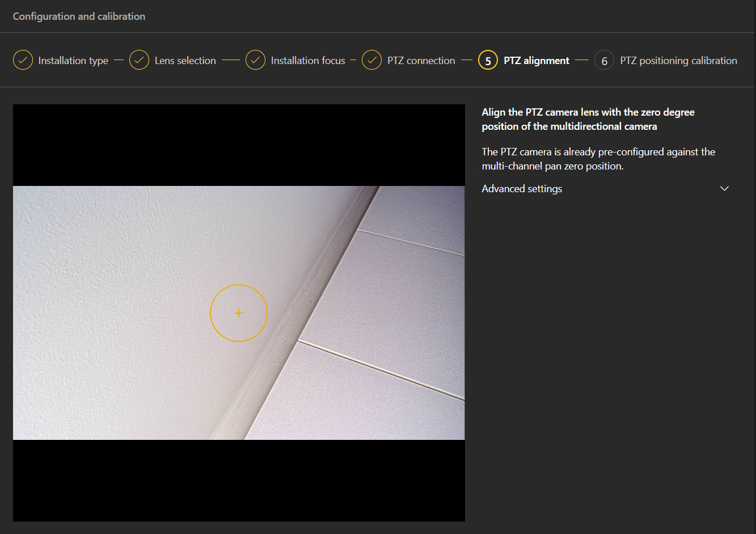Click the Configuration and calibration title bar

pos(79,16)
